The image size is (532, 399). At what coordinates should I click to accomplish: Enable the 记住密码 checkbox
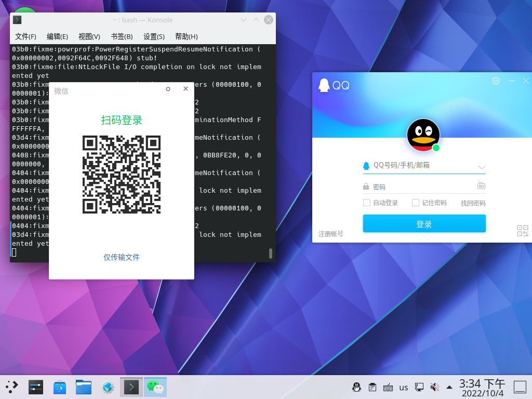pos(415,203)
